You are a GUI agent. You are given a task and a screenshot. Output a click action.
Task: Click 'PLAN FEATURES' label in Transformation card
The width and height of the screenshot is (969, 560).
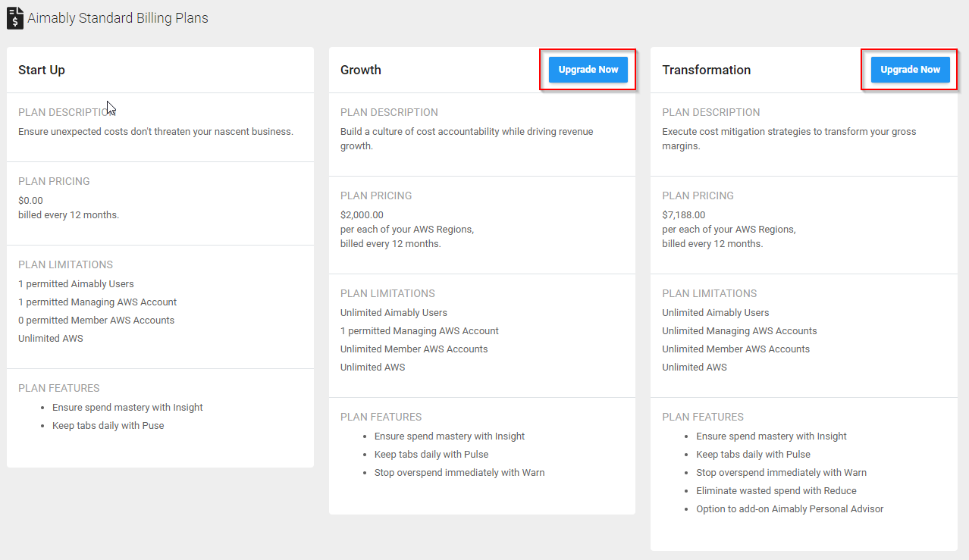[703, 418]
